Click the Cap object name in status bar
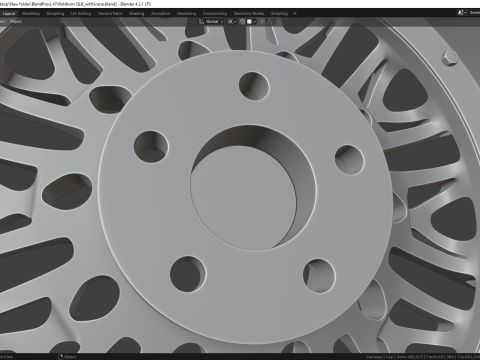 coord(389,357)
